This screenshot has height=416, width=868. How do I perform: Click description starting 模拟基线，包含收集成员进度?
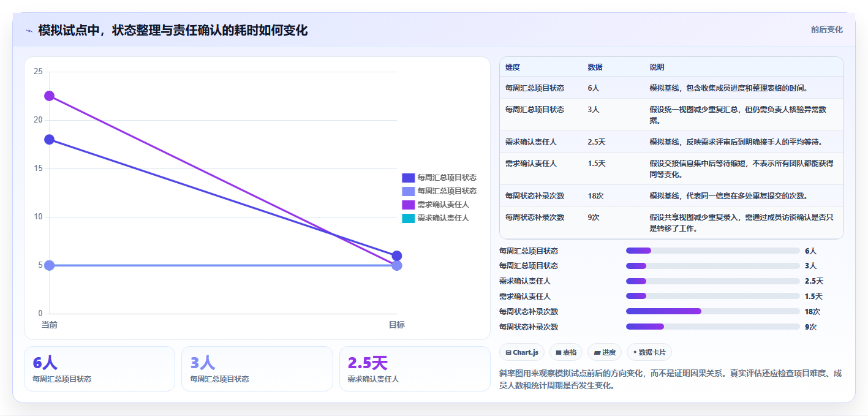coord(728,88)
